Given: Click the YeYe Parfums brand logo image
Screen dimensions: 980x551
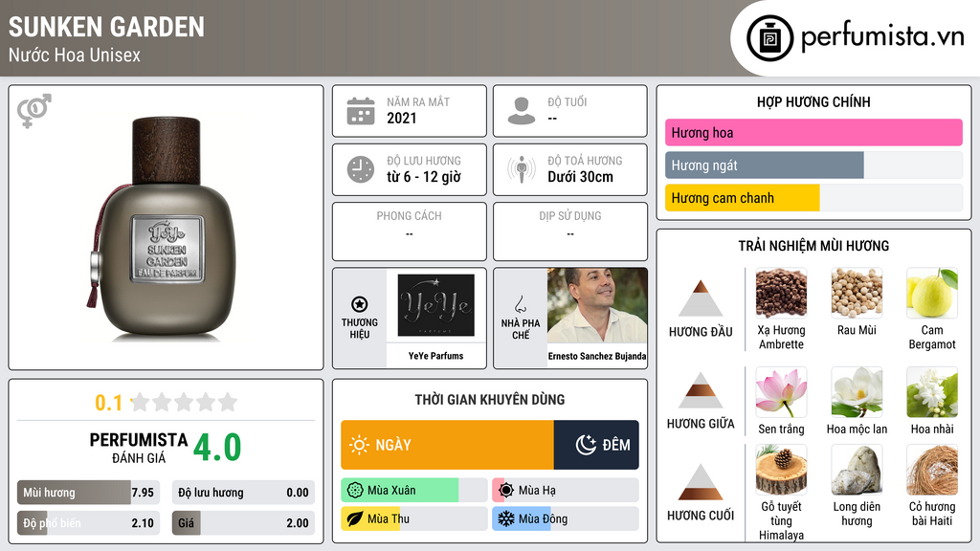Looking at the screenshot, I should [436, 305].
